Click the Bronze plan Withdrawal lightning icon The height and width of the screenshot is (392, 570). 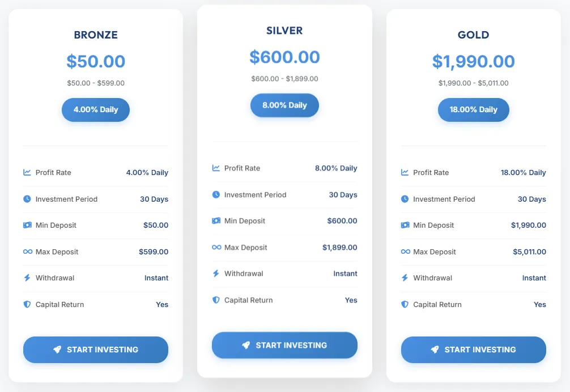click(x=27, y=278)
